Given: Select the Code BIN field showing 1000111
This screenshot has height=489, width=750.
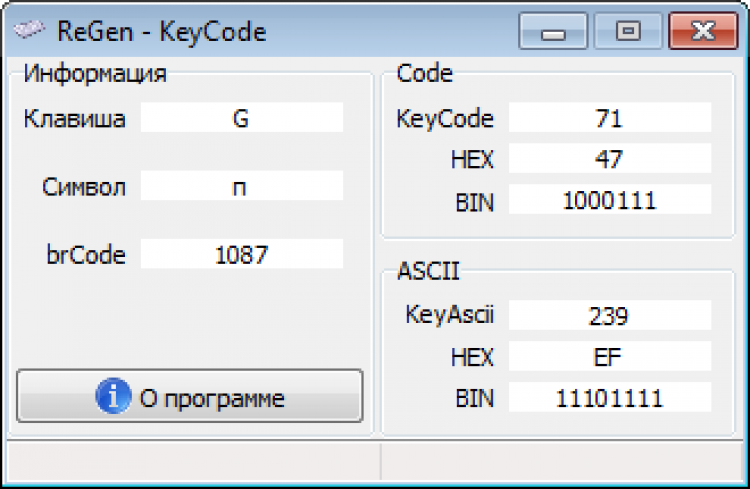Looking at the screenshot, I should point(609,200).
